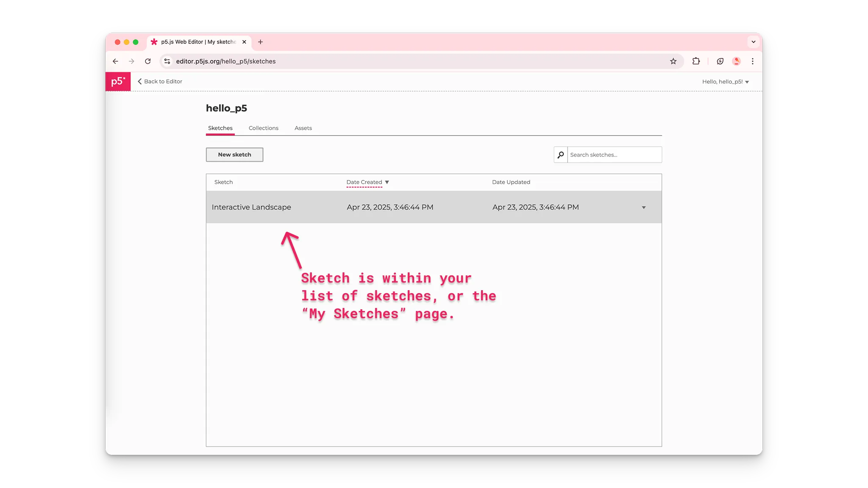Viewport: 868px width, 488px height.
Task: Toggle Date Created sort order
Action: tap(367, 182)
